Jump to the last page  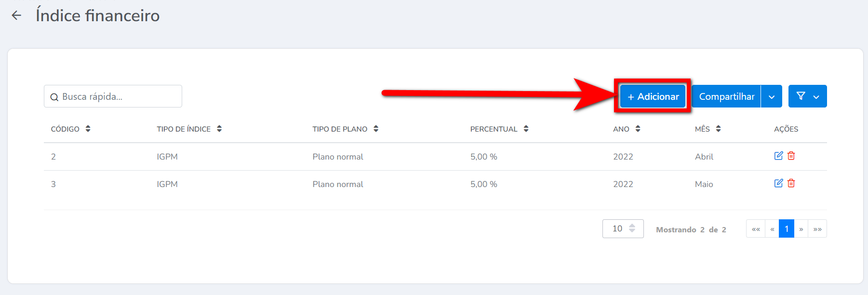tap(817, 228)
